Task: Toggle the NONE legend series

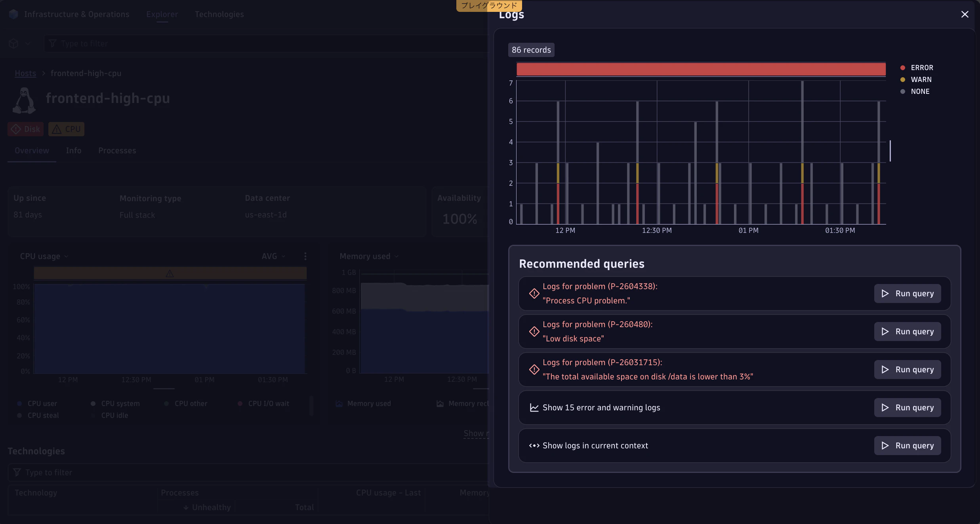Action: [x=915, y=91]
